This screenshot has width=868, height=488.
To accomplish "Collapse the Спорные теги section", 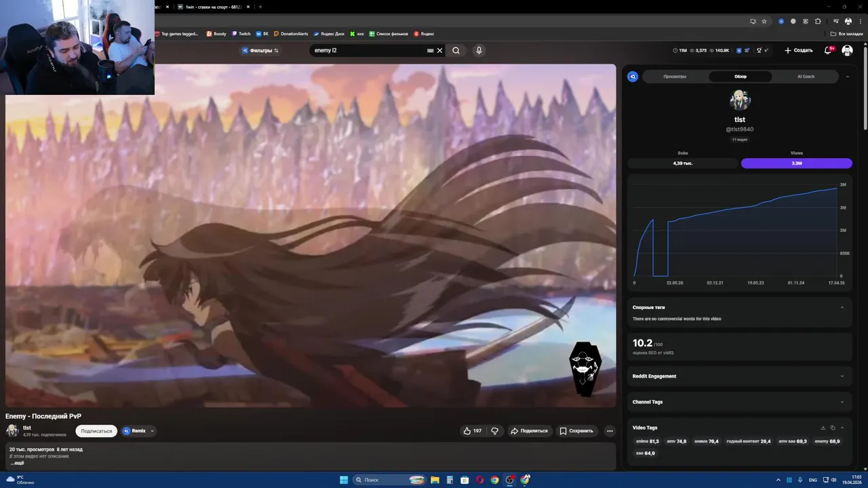I will click(842, 307).
